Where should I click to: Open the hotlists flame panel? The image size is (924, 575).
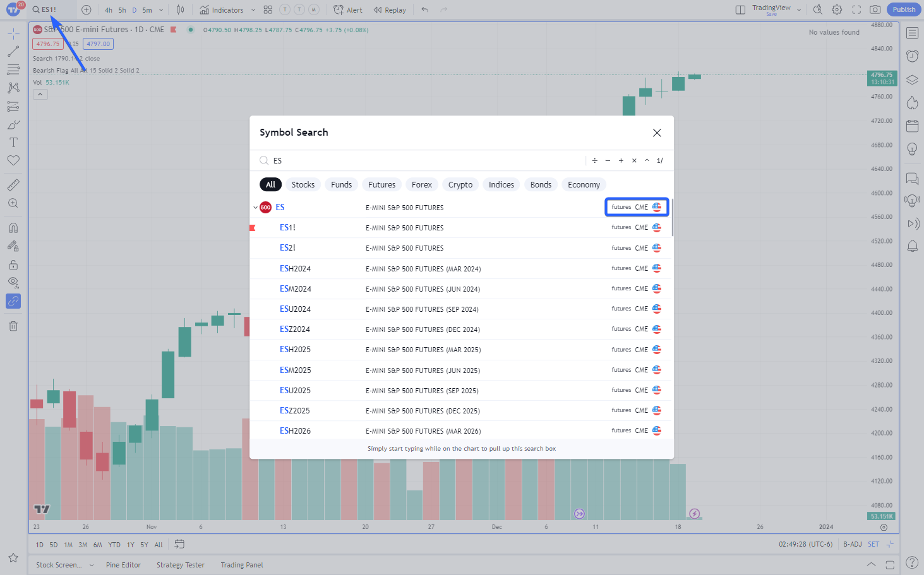[x=912, y=103]
